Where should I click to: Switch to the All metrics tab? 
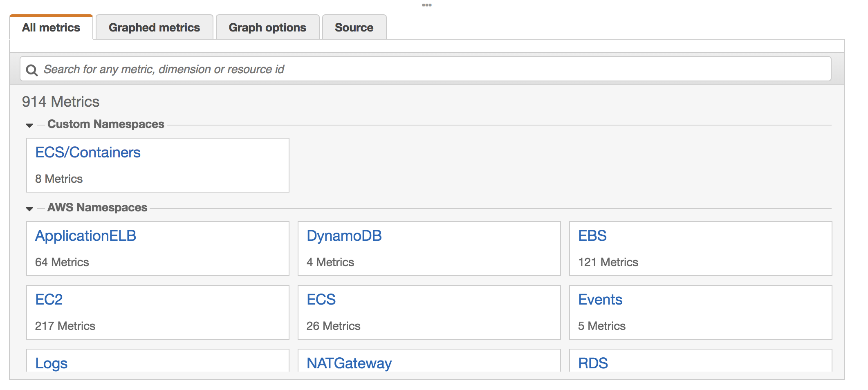click(x=51, y=27)
